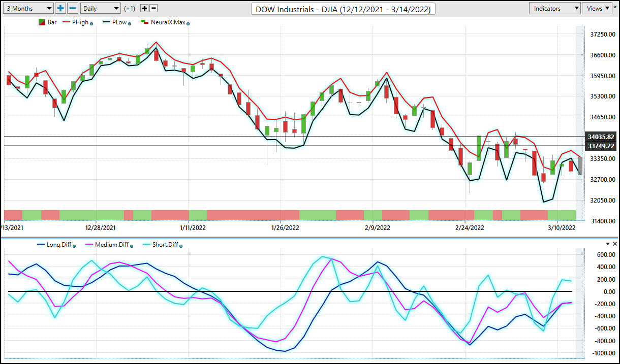Click the PLow legend text
620x364 pixels.
118,22
